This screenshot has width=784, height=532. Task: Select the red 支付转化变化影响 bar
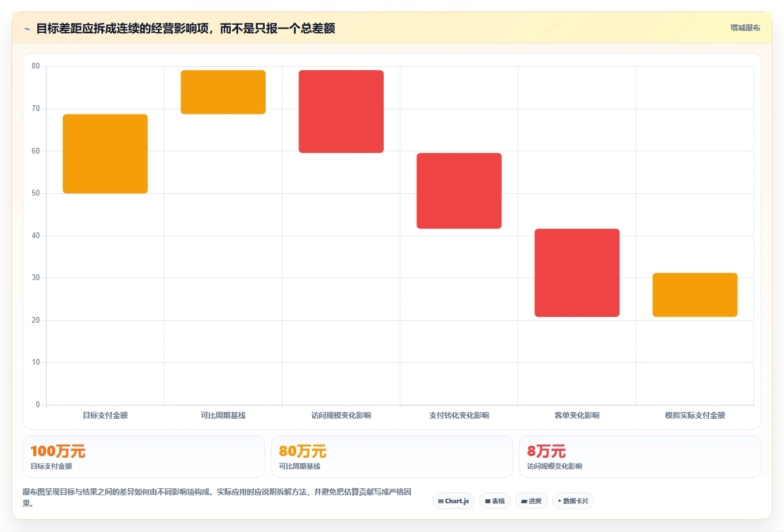tap(459, 191)
